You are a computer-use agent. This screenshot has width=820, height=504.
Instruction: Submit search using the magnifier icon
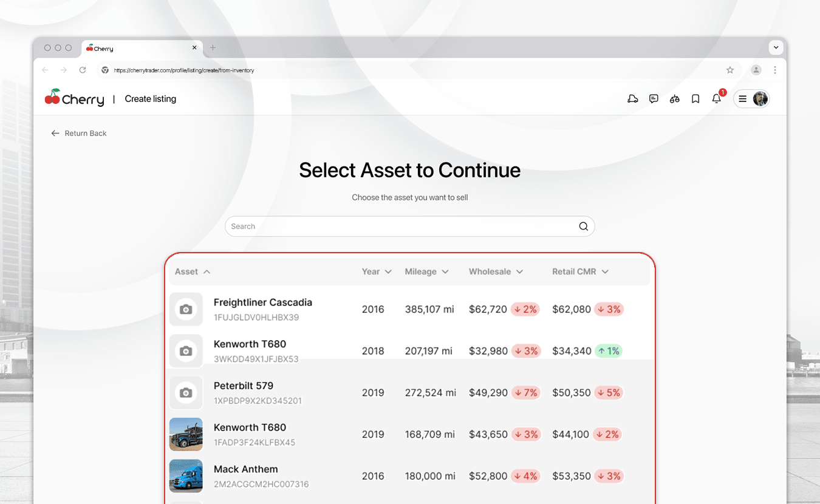[583, 226]
